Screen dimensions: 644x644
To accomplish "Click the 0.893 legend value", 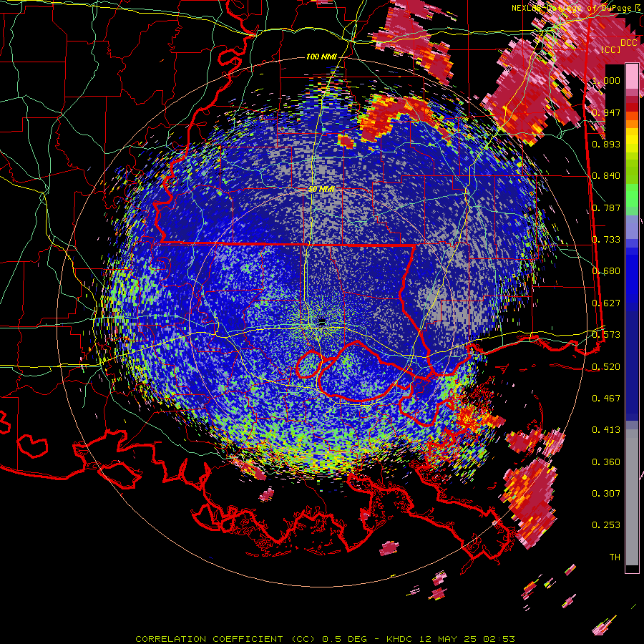I will [x=606, y=144].
